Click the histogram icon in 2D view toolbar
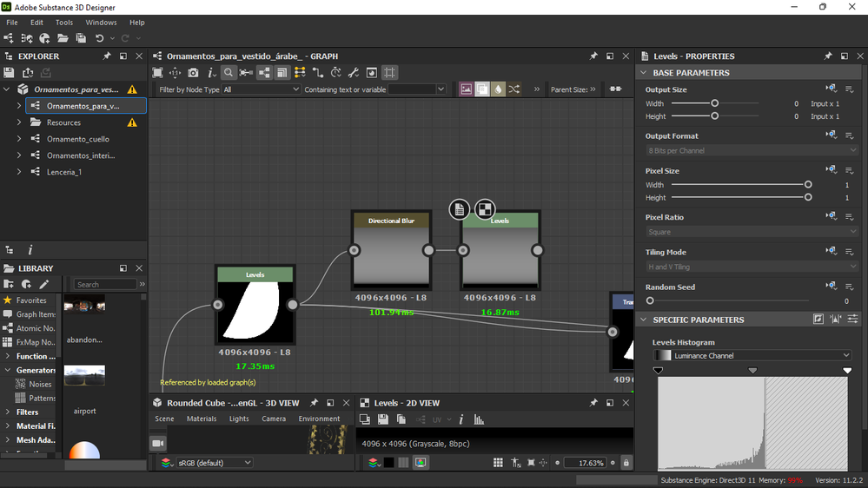The height and width of the screenshot is (488, 868). pyautogui.click(x=479, y=420)
